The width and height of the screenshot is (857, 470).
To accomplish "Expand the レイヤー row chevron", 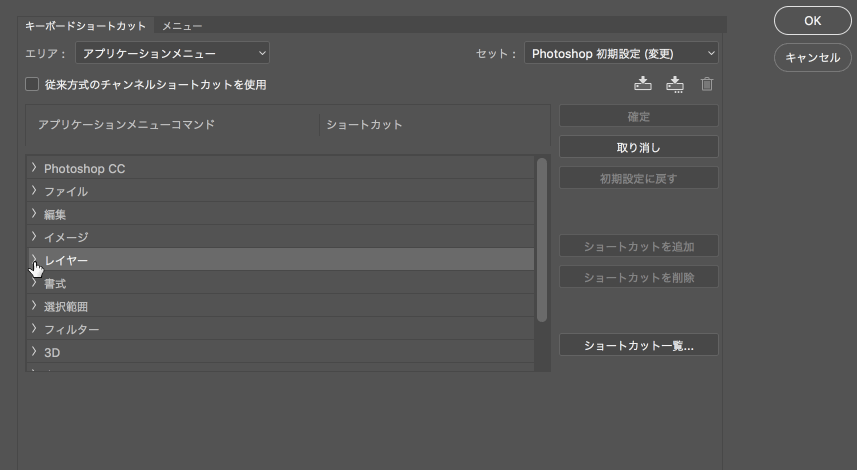I will pos(34,260).
